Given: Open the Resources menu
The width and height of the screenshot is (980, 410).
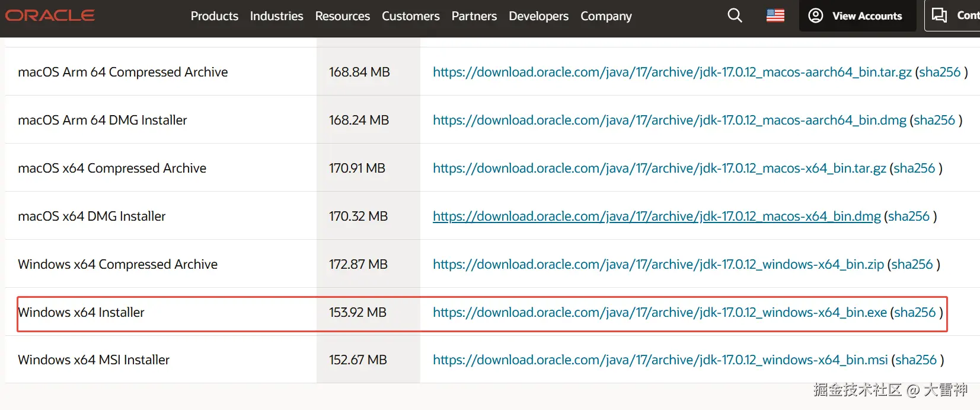Looking at the screenshot, I should (x=342, y=16).
